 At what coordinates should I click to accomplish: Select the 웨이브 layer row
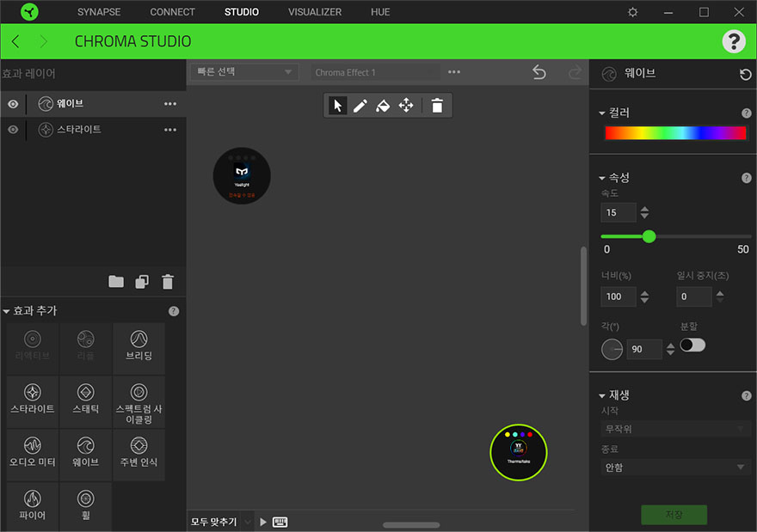point(94,104)
